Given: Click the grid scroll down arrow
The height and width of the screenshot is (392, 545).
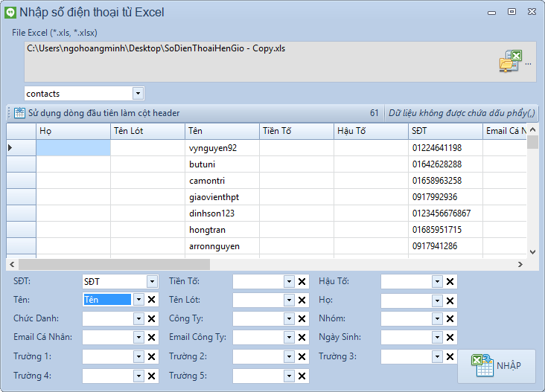Looking at the screenshot, I should (x=532, y=252).
